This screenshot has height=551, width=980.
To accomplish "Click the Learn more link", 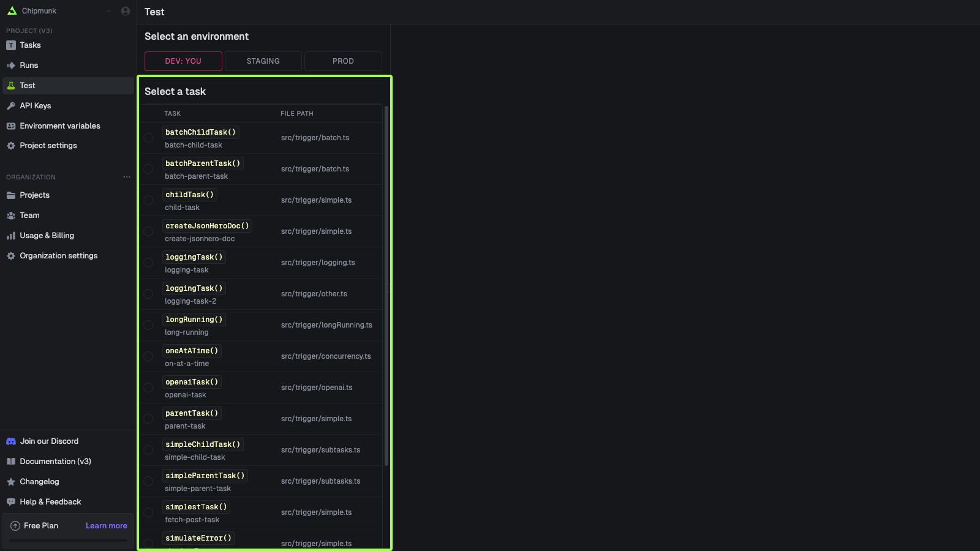I will point(106,525).
